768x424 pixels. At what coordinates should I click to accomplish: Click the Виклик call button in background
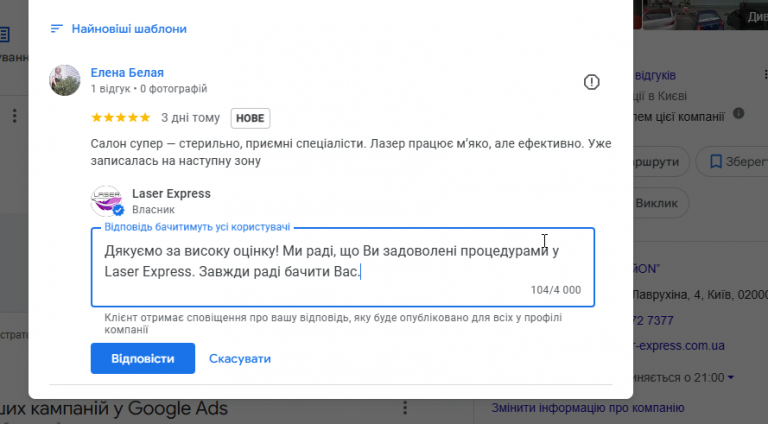pyautogui.click(x=661, y=203)
